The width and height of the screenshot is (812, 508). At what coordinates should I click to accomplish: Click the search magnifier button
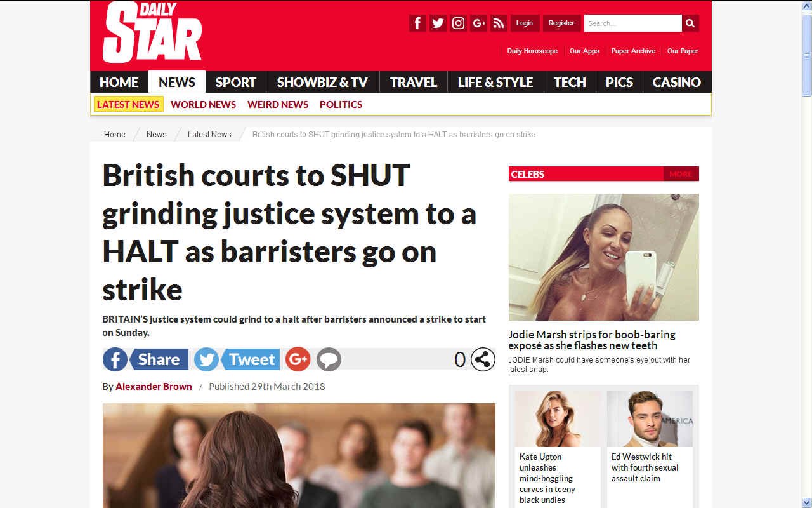point(690,23)
